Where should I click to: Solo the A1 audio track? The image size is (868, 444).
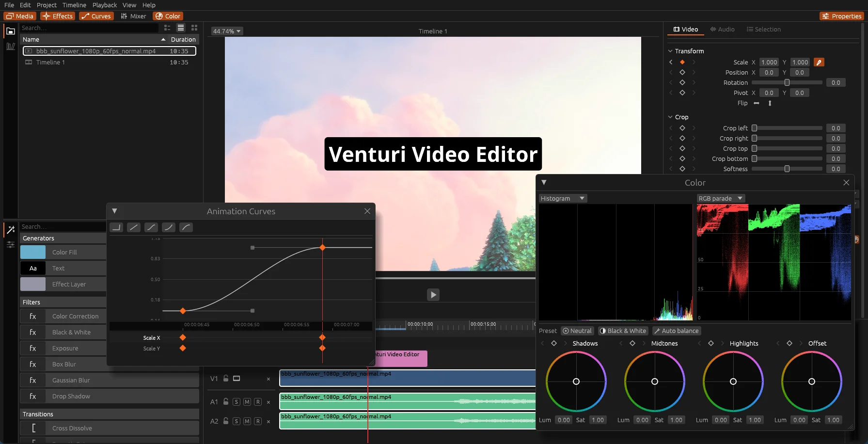pos(237,402)
